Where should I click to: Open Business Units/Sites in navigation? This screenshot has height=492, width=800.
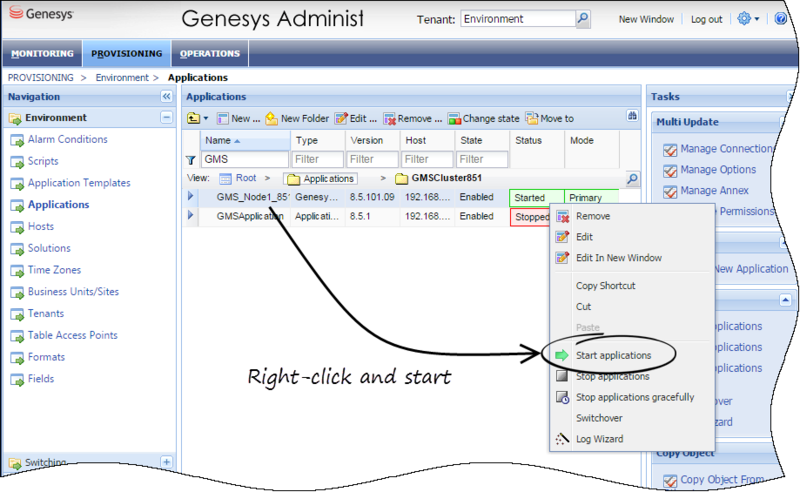click(x=73, y=291)
